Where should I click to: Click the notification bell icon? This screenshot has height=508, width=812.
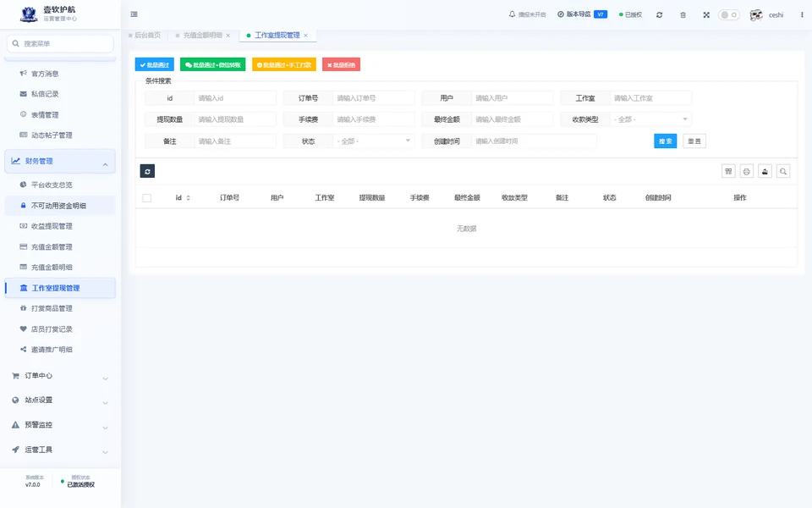[x=513, y=14]
